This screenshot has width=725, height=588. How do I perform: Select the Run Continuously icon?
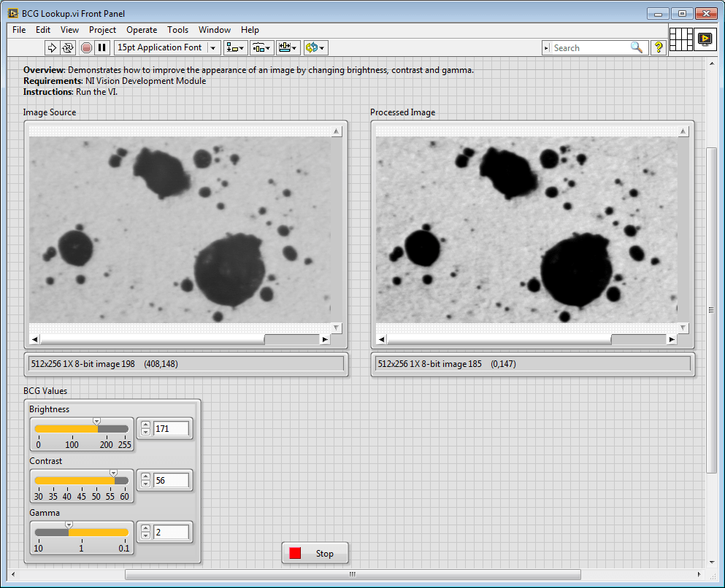68,47
